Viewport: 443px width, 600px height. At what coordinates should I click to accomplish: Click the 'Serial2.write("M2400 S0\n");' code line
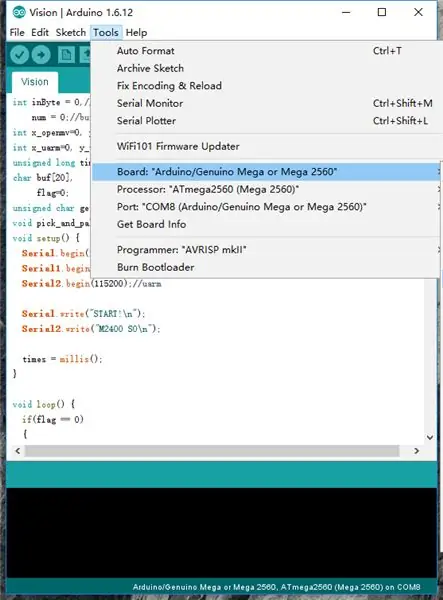[x=91, y=329]
